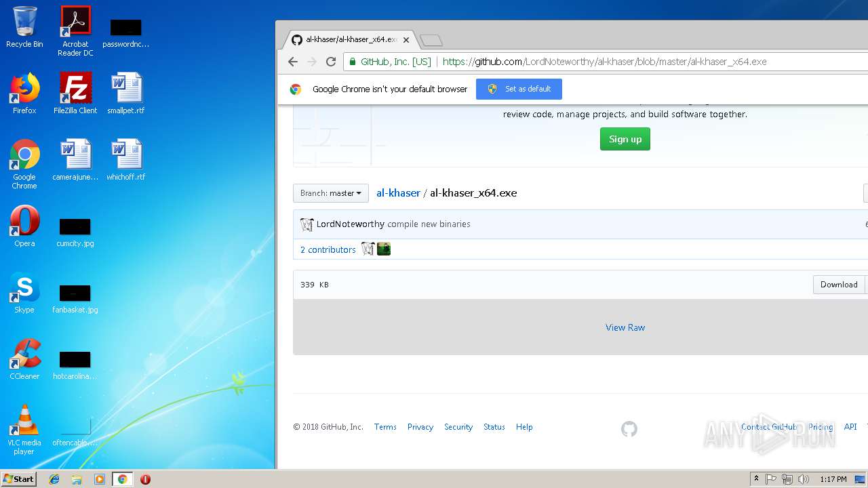Click the volume speaker tray icon
This screenshot has width=868, height=488.
tap(804, 479)
